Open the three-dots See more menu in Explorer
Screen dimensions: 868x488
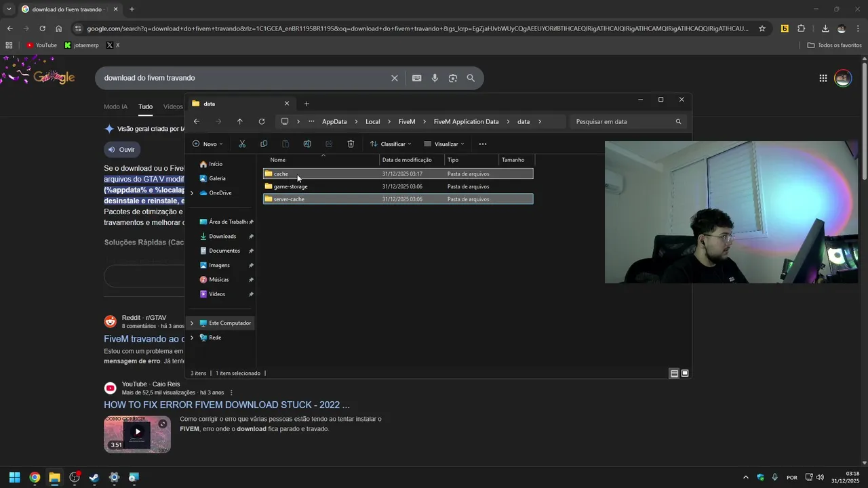pos(483,144)
